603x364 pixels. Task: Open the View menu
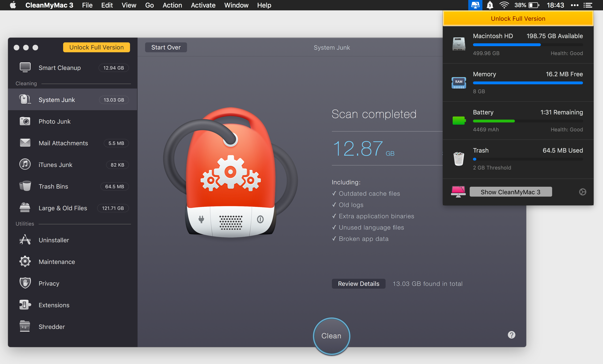pos(129,5)
